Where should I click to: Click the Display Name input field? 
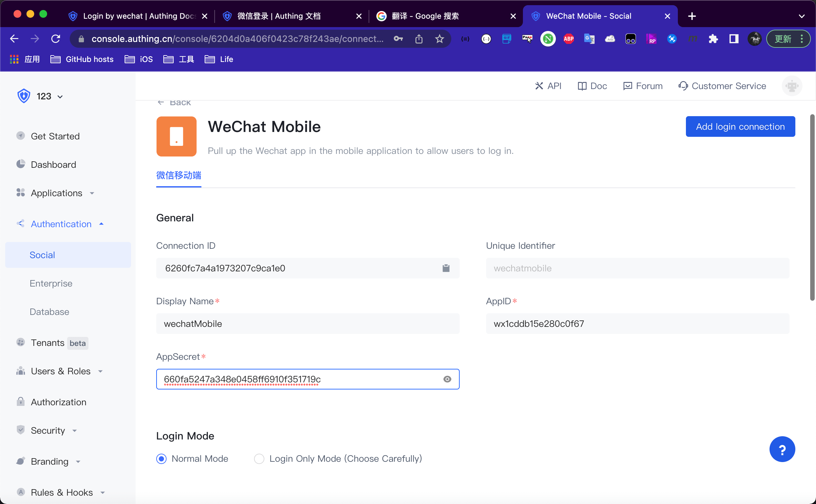click(308, 324)
